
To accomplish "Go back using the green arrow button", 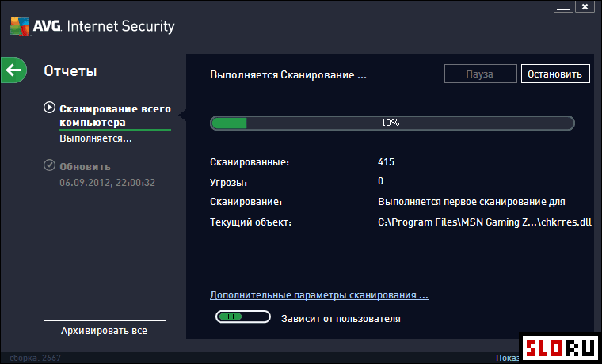I will pyautogui.click(x=13, y=70).
